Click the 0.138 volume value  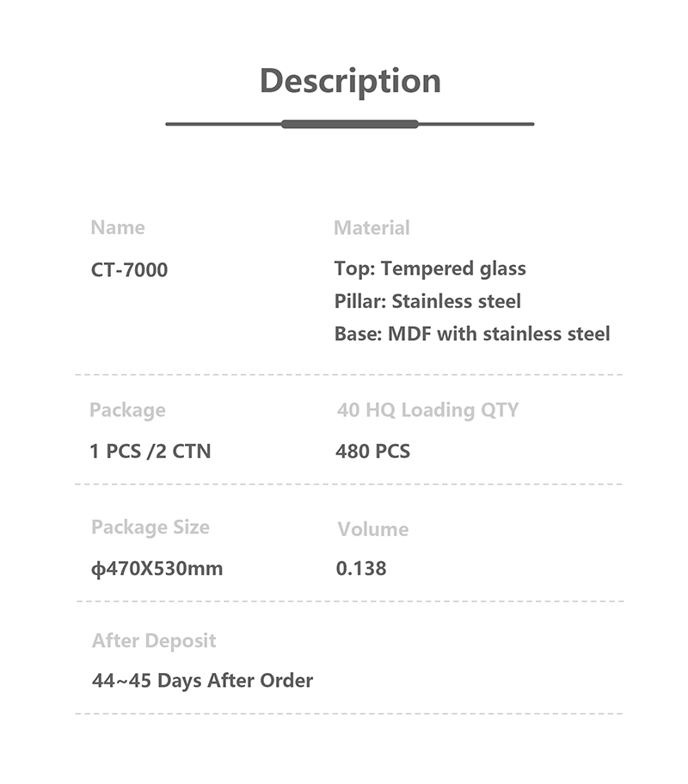pyautogui.click(x=361, y=569)
